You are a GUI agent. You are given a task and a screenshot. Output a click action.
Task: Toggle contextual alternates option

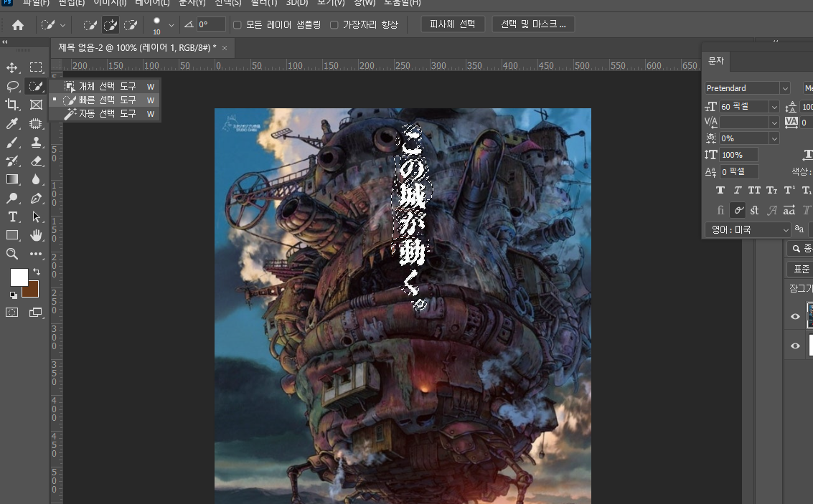[738, 210]
